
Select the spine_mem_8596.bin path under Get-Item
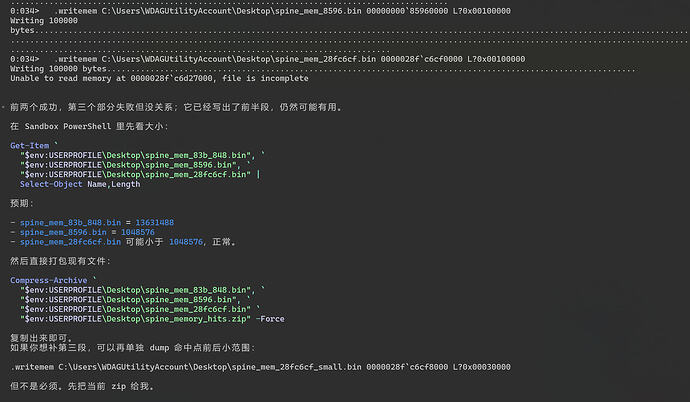(x=130, y=165)
